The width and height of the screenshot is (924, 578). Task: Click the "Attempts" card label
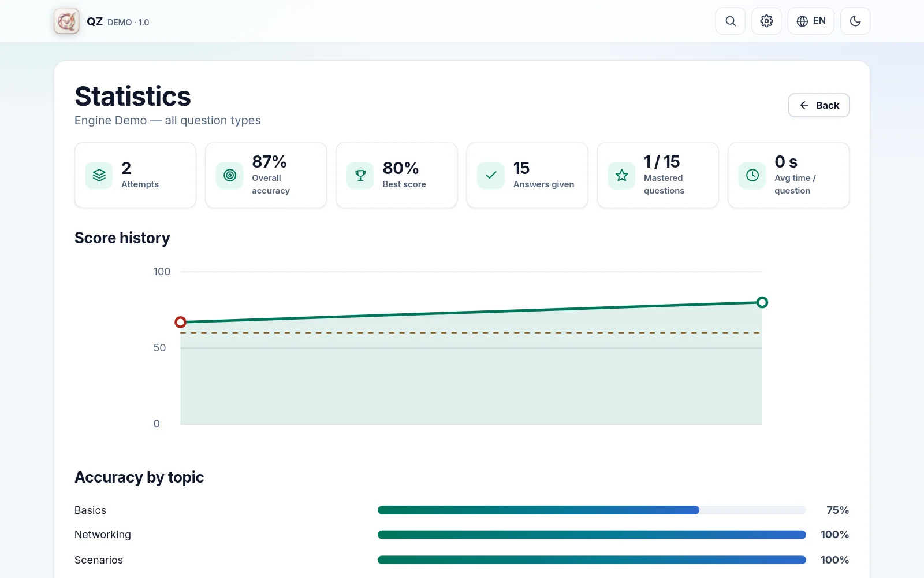140,184
